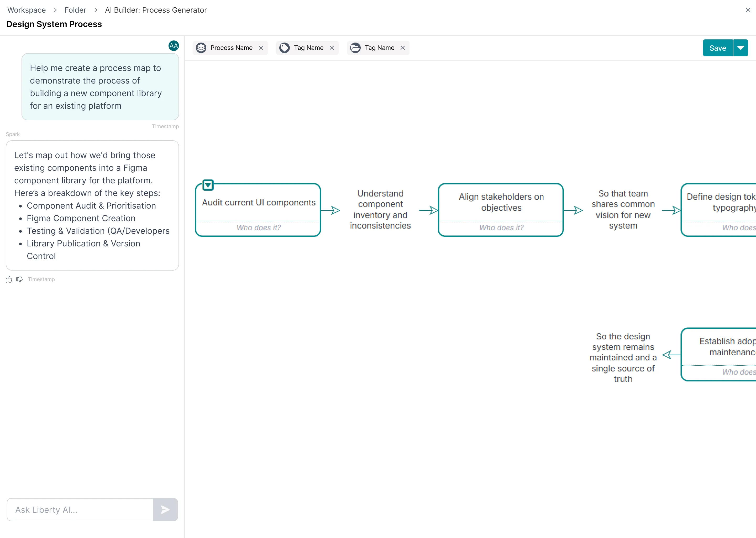Click the AA user avatar
Screen dimensions: 756x538
point(174,46)
